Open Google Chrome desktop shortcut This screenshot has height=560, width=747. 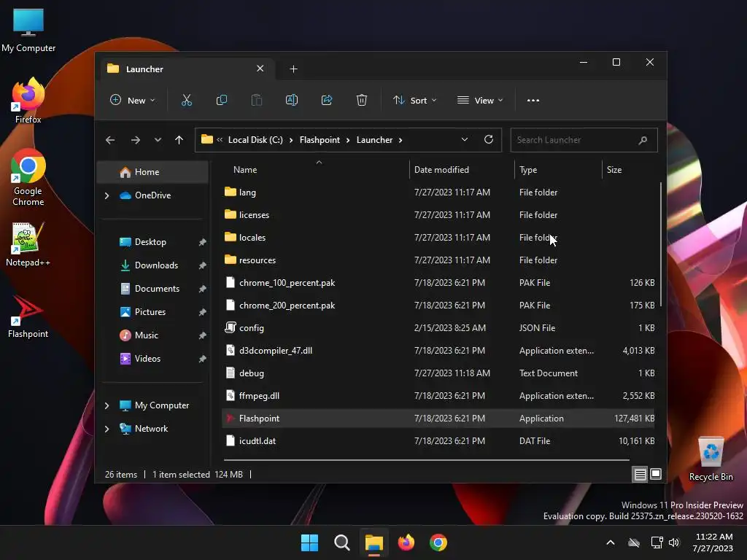coord(28,178)
